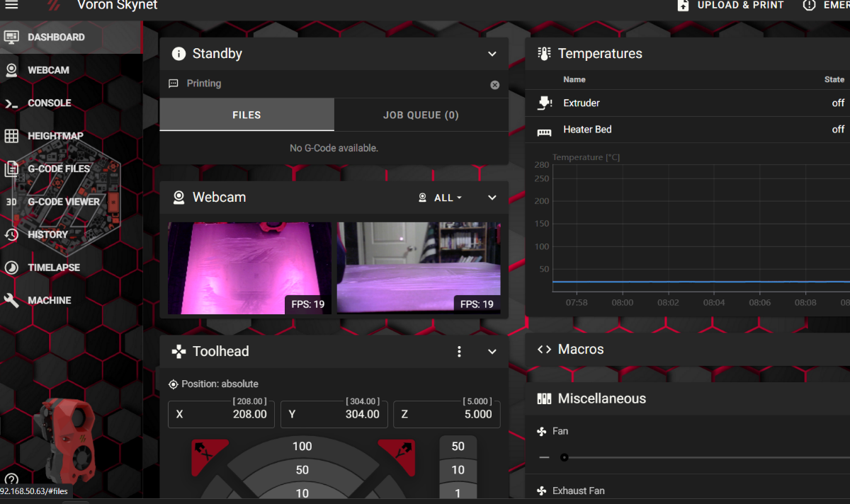Click the History clock icon
Screen dimensions: 850x504
pyautogui.click(x=11, y=235)
